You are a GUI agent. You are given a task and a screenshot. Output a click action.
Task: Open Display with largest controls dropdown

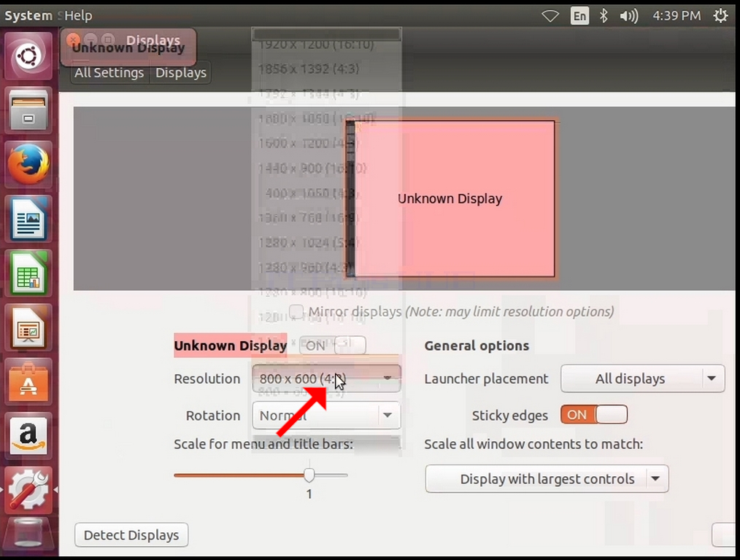[547, 479]
